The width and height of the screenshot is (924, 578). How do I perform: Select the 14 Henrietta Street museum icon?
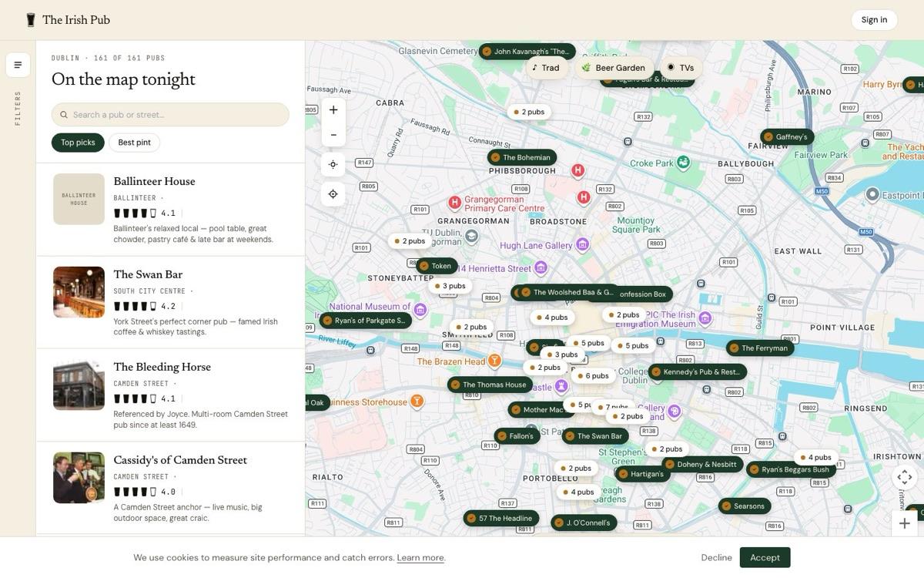[x=541, y=267]
